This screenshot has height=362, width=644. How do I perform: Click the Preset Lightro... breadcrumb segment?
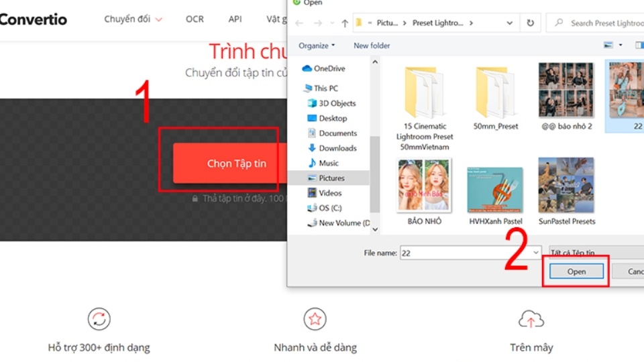click(437, 23)
